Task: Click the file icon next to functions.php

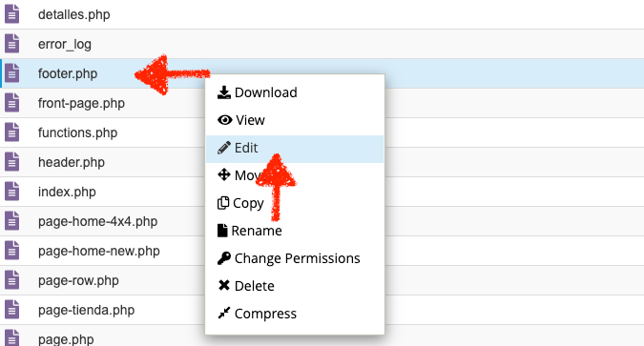Action: pyautogui.click(x=11, y=132)
